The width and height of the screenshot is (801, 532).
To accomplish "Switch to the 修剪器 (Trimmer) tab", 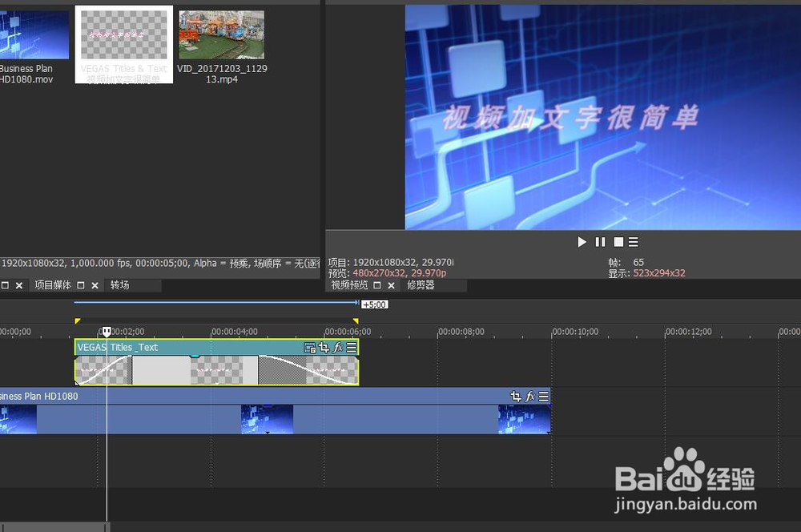I will [423, 284].
